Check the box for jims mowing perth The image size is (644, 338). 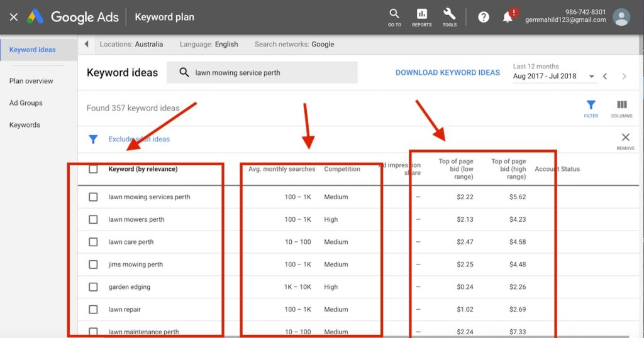click(x=93, y=264)
